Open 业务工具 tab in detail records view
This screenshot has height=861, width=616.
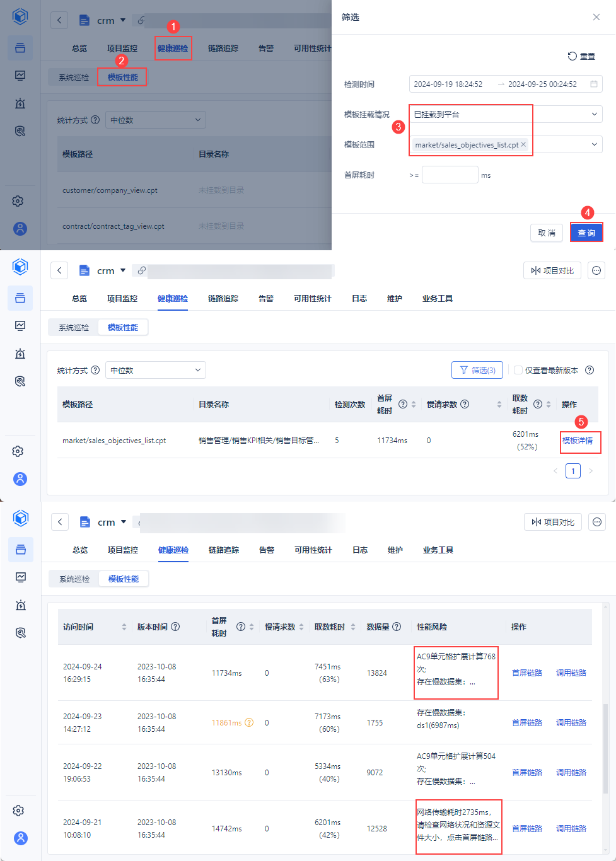438,550
